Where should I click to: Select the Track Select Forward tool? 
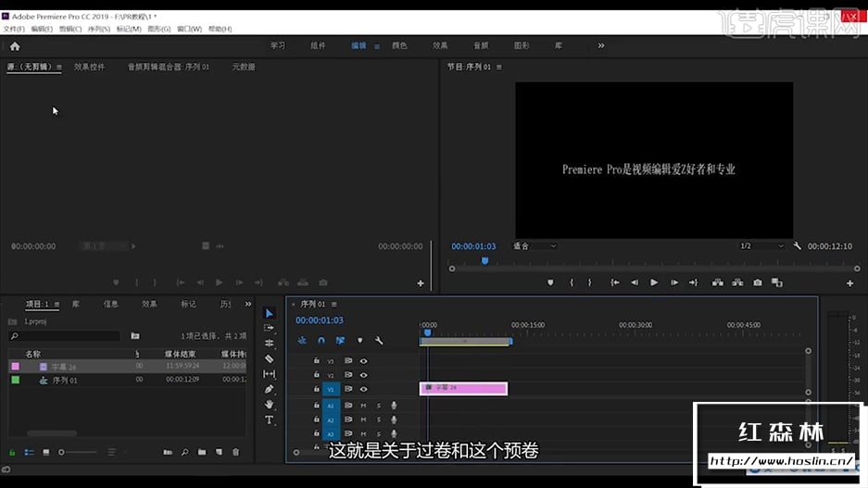[269, 328]
